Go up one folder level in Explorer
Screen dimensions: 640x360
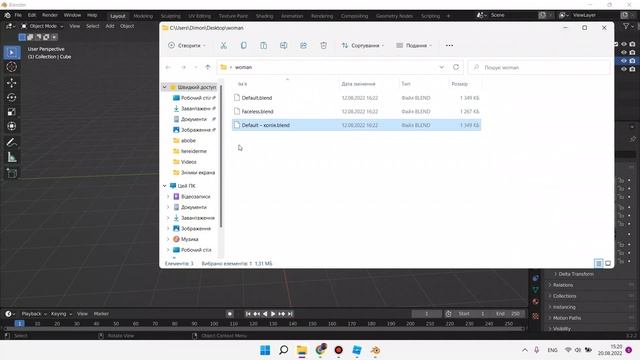point(208,67)
